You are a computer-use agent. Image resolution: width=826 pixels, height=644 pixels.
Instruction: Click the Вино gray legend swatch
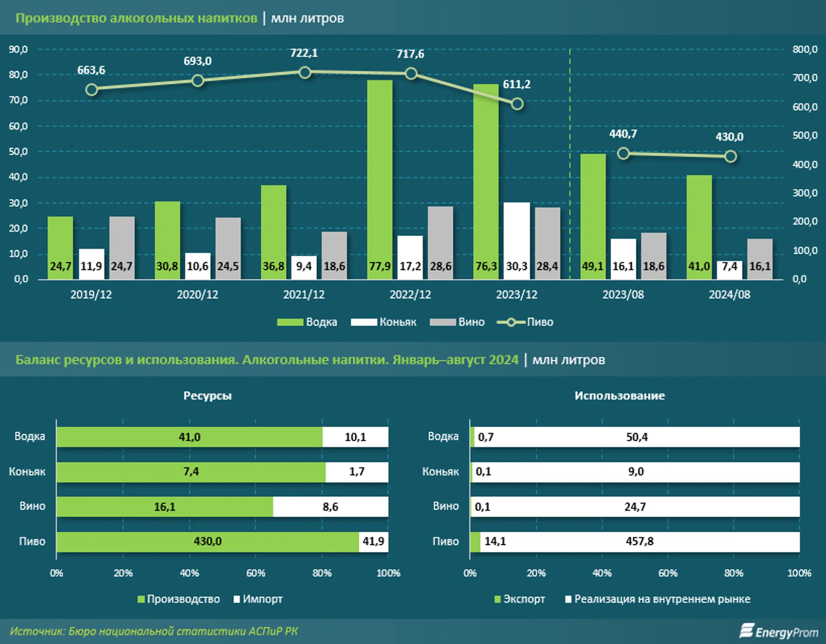[x=442, y=322]
